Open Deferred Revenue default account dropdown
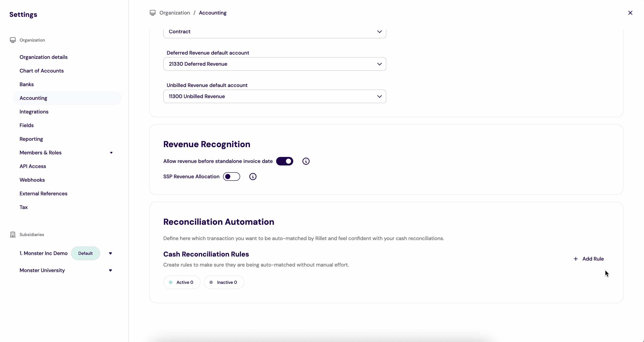Screen dimensions: 644x342 274,64
